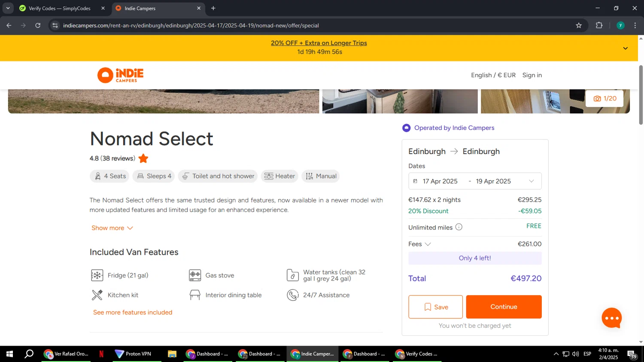The height and width of the screenshot is (362, 644).
Task: Click the Heater feature chip
Action: tap(279, 176)
